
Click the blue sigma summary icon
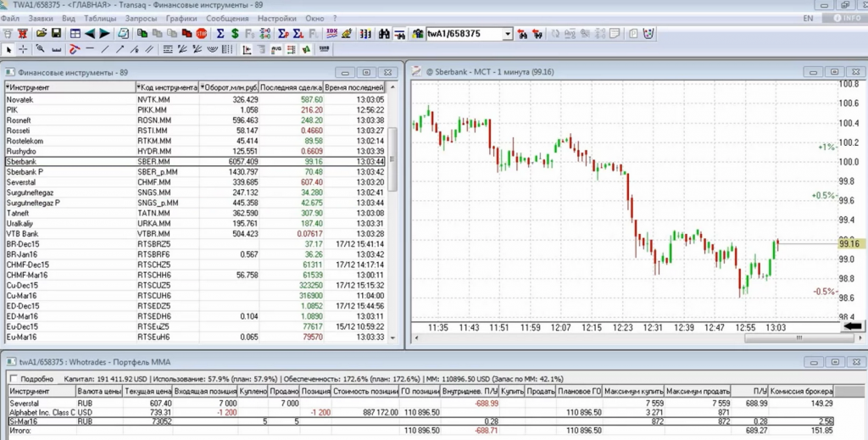(x=220, y=34)
